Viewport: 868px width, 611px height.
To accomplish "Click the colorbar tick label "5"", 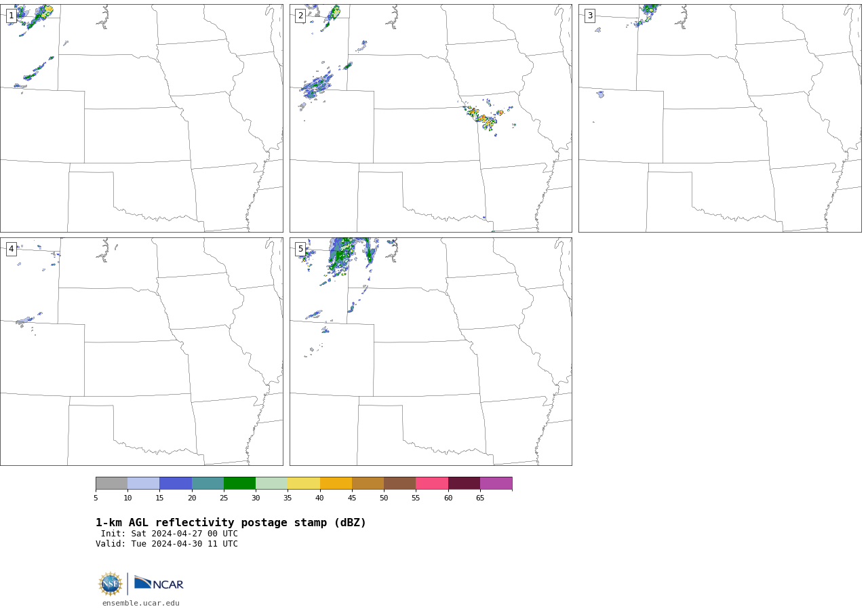I will point(96,498).
